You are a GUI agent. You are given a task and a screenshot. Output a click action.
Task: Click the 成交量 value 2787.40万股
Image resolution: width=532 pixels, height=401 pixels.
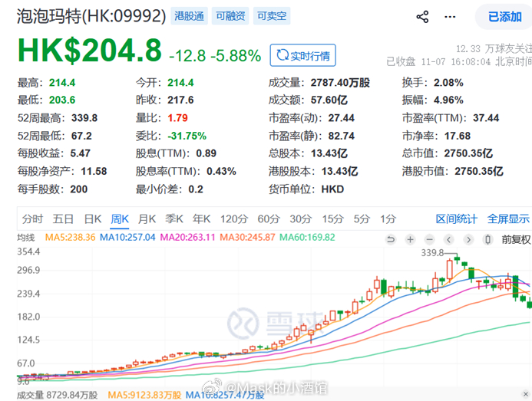pyautogui.click(x=340, y=83)
